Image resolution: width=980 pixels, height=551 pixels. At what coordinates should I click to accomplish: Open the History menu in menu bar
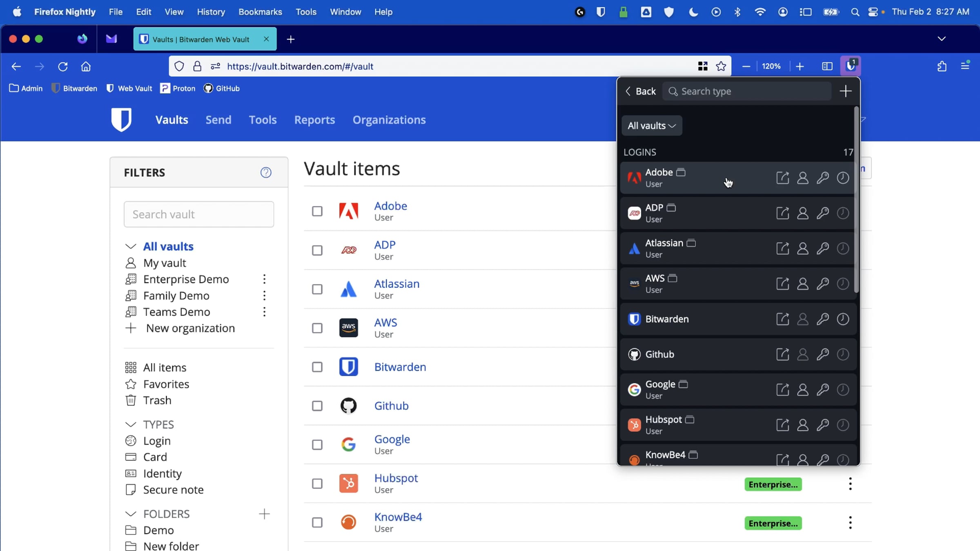pos(211,12)
